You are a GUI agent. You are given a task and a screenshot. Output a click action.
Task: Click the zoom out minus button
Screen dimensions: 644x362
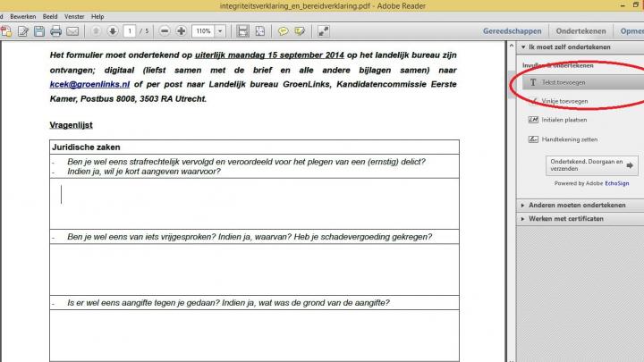pyautogui.click(x=165, y=31)
